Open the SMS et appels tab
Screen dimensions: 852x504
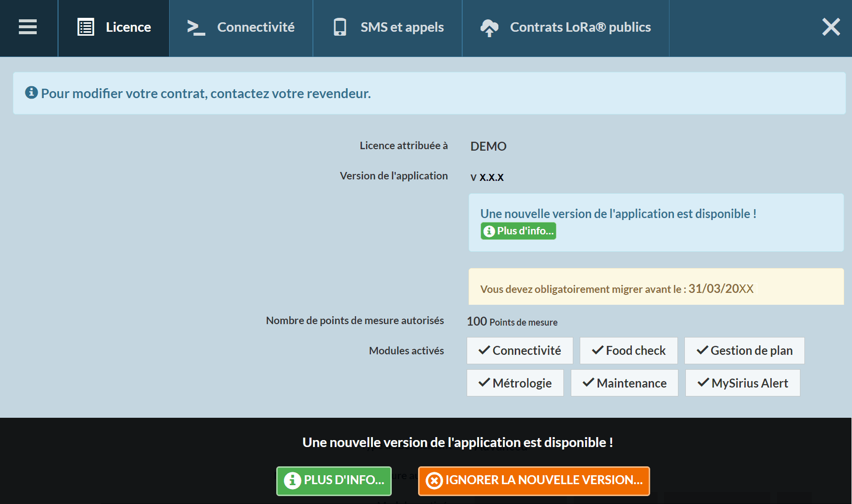388,27
